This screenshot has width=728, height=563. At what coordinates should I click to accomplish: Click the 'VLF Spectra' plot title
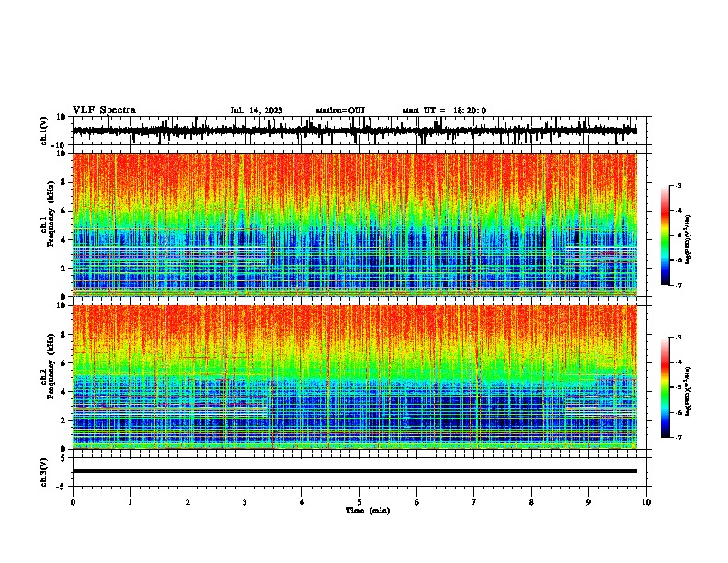(104, 110)
